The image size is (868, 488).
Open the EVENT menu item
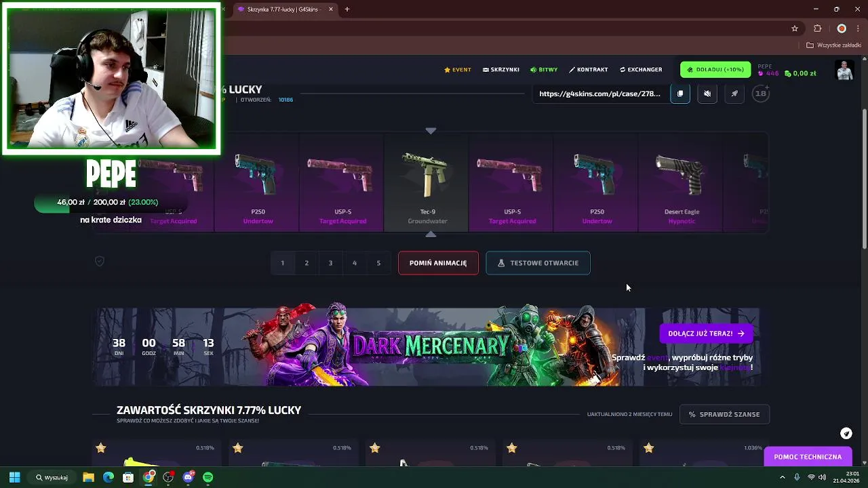[458, 70]
